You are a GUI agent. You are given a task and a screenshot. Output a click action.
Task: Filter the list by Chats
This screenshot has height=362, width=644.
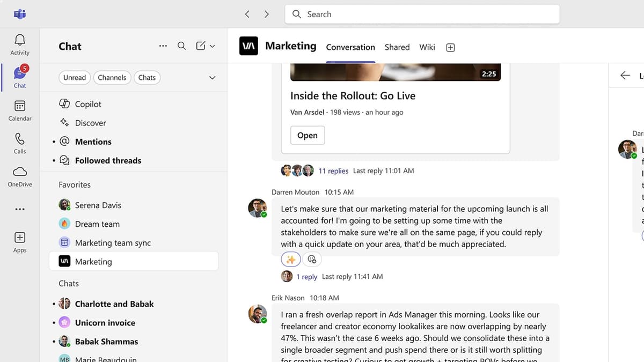tap(147, 77)
